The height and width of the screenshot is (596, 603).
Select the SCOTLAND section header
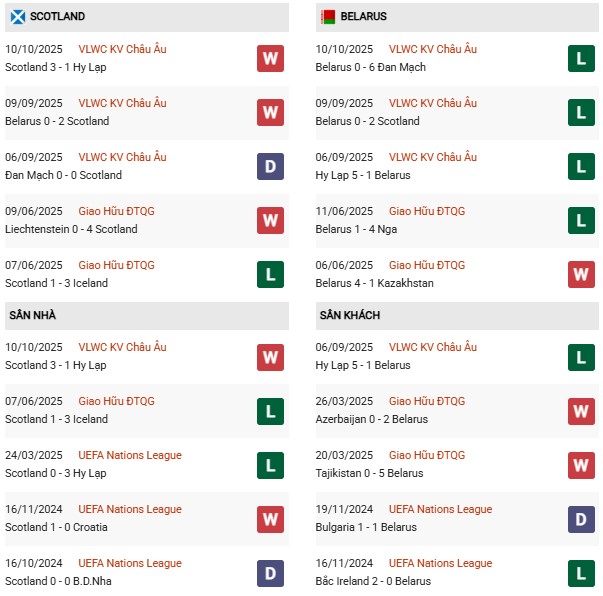click(57, 17)
